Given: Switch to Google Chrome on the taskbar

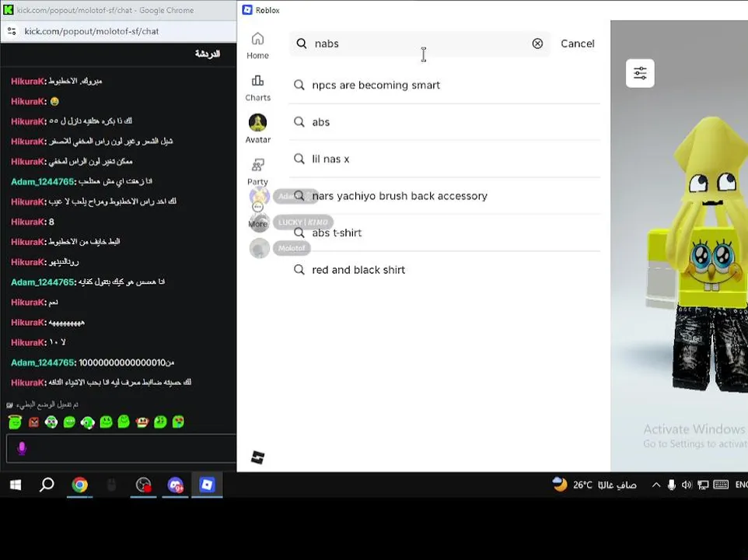Looking at the screenshot, I should point(79,485).
